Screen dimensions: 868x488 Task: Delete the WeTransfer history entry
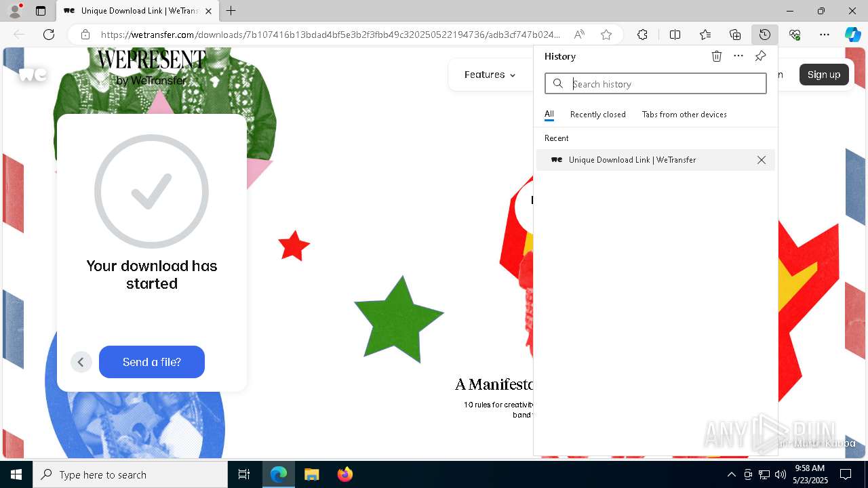coord(762,160)
